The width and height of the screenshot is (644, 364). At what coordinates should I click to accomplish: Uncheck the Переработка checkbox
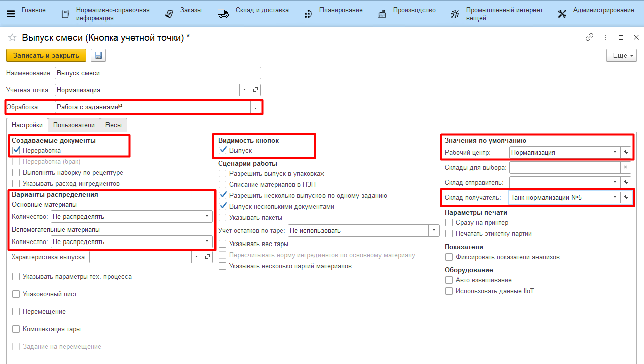tap(17, 150)
